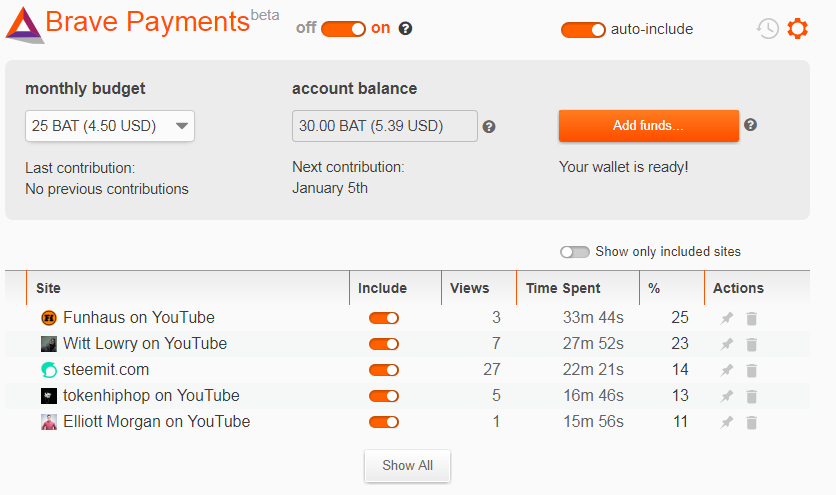
Task: Click the 'Your wallet is ready!' text
Action: pyautogui.click(x=623, y=167)
